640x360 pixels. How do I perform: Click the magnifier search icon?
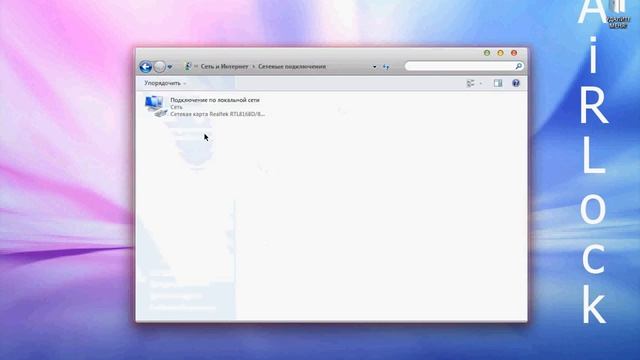[x=518, y=66]
